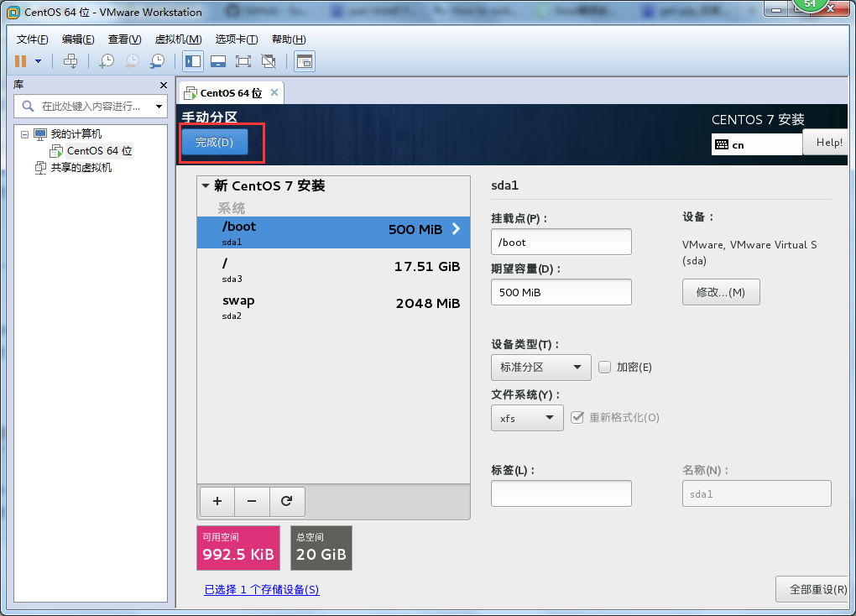
Task: Open the library search filter dropdown arrow
Action: click(159, 107)
